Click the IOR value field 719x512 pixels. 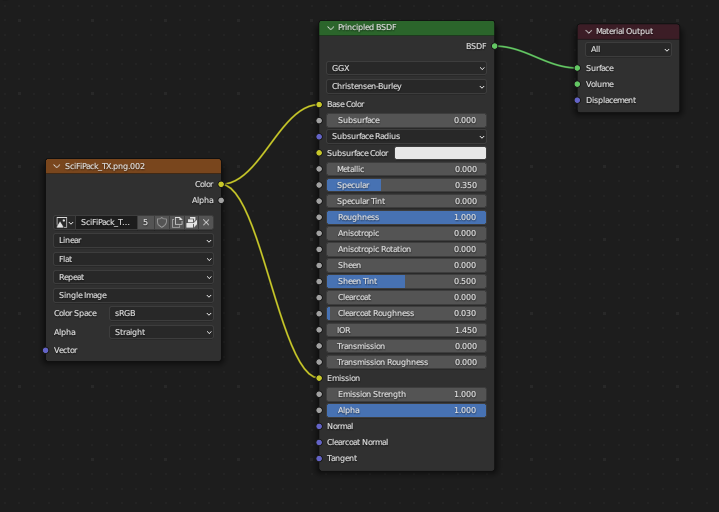(x=406, y=329)
